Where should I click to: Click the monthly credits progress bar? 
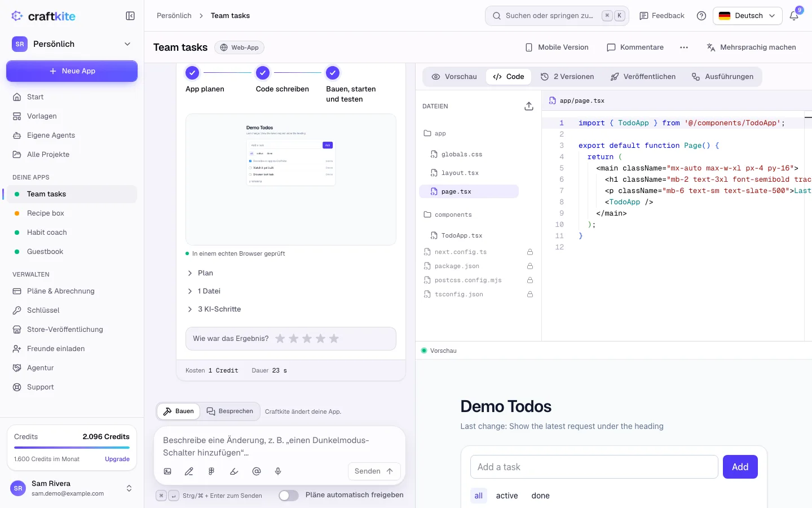pyautogui.click(x=72, y=448)
